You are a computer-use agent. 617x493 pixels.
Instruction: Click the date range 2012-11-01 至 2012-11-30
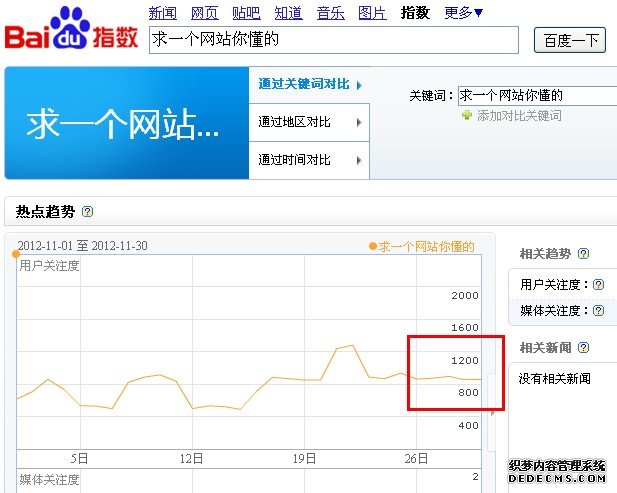pos(83,246)
